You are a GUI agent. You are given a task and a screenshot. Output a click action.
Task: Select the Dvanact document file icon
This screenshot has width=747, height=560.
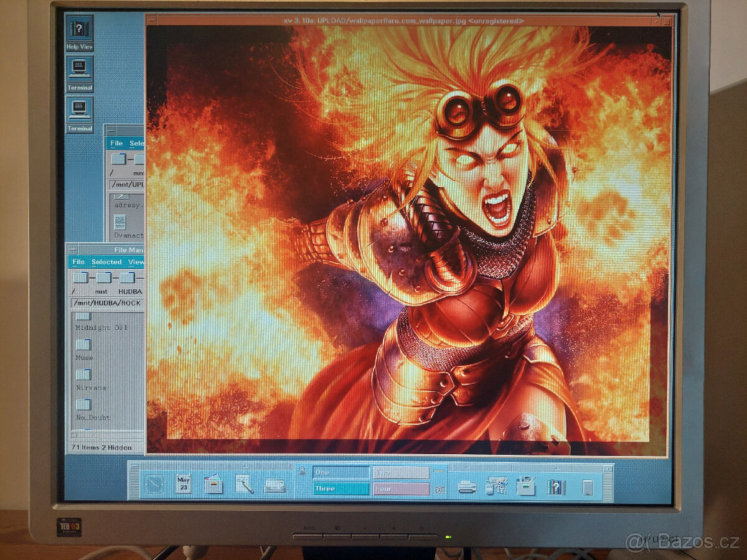(120, 222)
